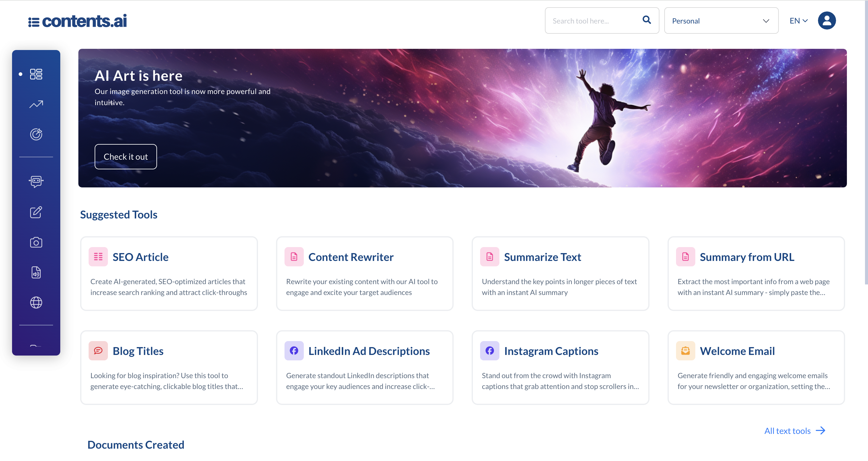Viewport: 868px width, 461px height.
Task: Select the audio document icon in sidebar
Action: 36,272
